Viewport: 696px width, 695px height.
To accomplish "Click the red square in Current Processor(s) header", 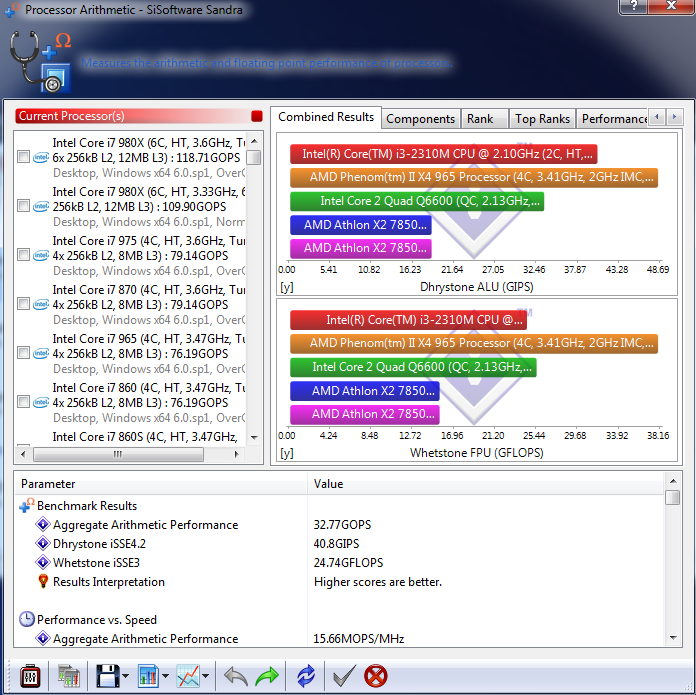I will (x=257, y=116).
